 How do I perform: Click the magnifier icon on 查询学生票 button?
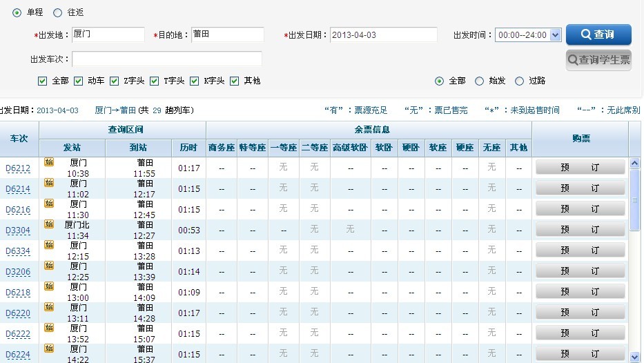coord(573,60)
